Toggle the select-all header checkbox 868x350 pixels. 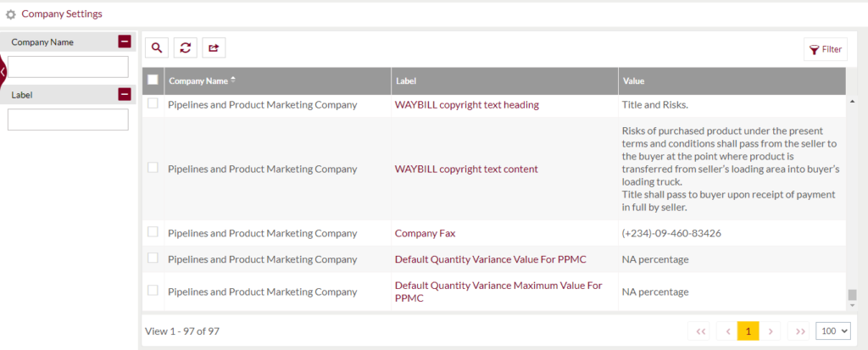(153, 80)
